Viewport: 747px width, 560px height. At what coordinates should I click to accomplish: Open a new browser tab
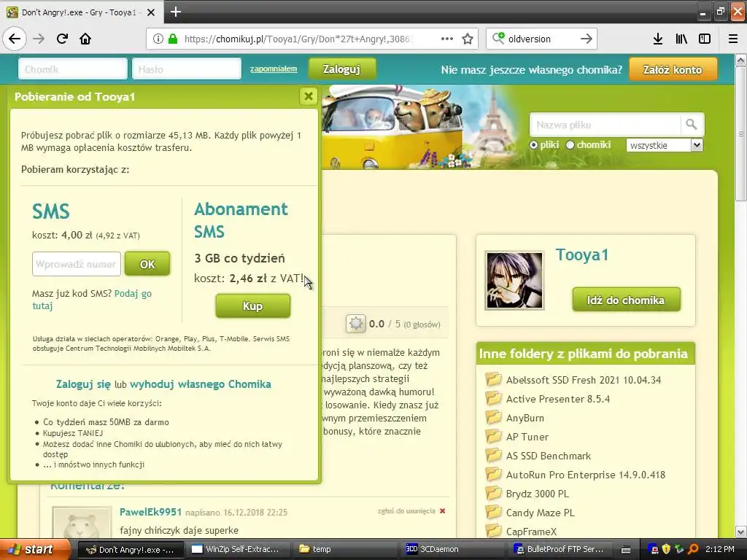click(175, 12)
